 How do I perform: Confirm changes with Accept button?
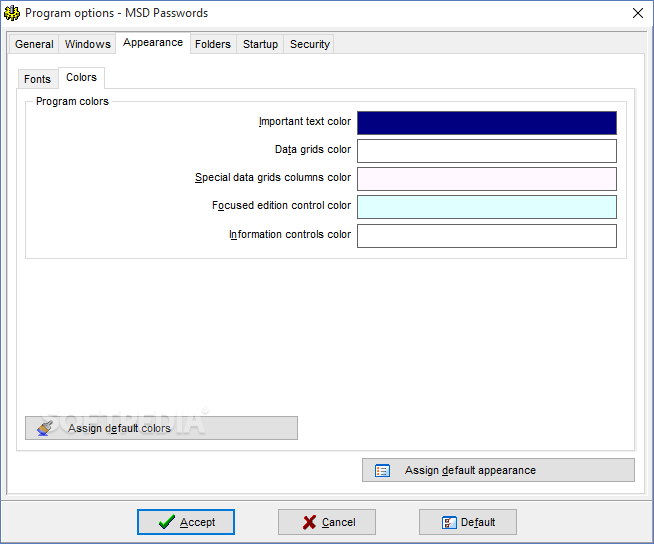(x=186, y=522)
